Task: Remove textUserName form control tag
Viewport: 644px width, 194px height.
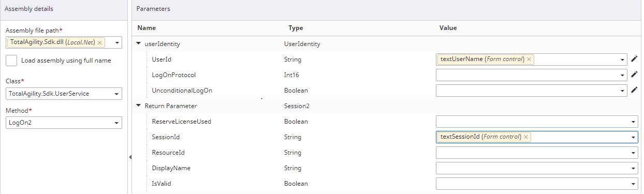Action: point(529,59)
